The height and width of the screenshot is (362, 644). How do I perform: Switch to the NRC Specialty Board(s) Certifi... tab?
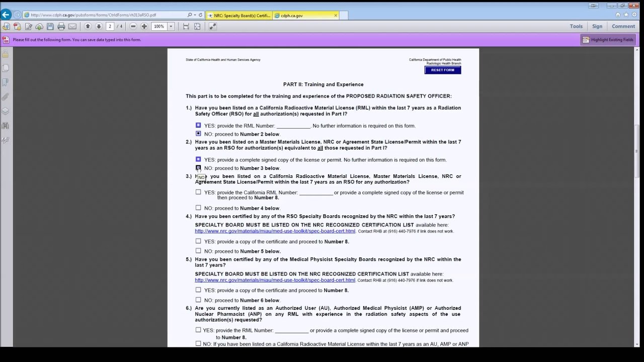click(x=239, y=16)
